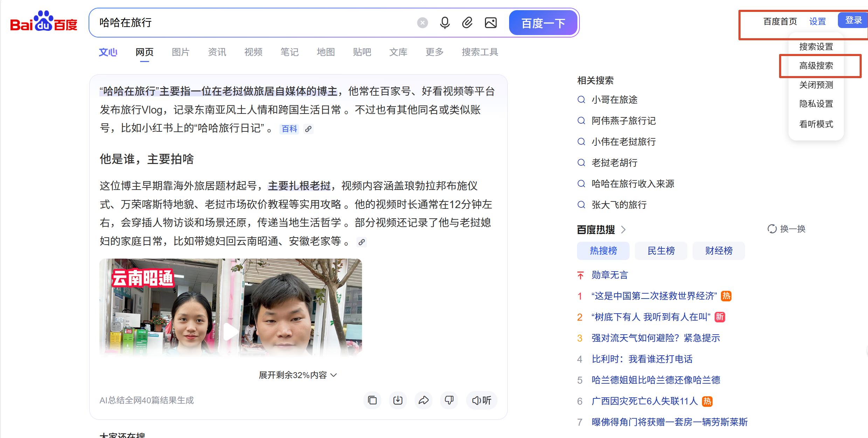Open the 文库 tab
This screenshot has height=438, width=868.
pos(398,52)
